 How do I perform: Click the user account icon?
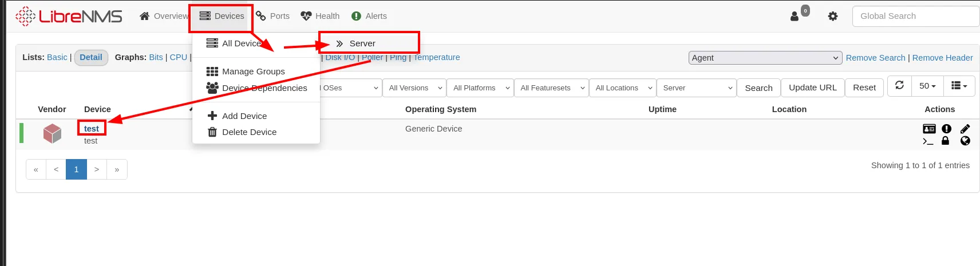[x=795, y=16]
